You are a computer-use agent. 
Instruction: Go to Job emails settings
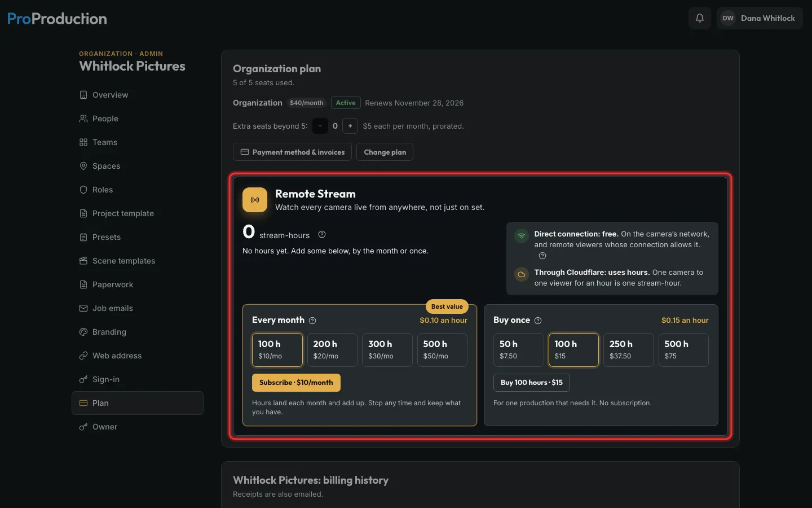pos(138,308)
